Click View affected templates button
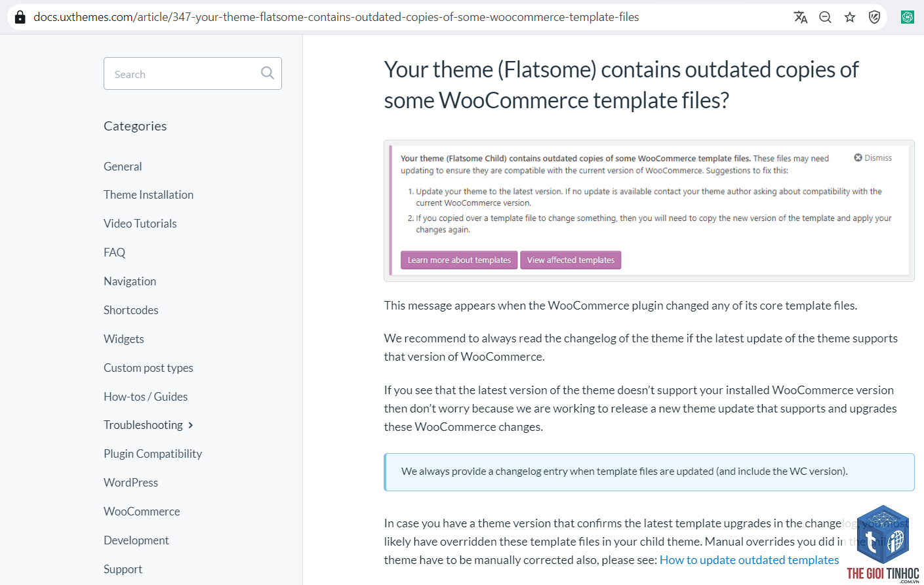This screenshot has width=924, height=585. (571, 260)
